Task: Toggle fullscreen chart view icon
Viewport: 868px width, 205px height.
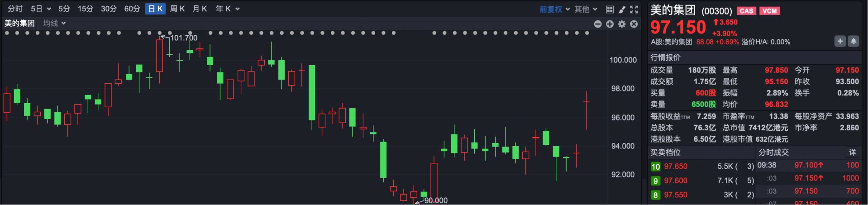Action: 634,10
